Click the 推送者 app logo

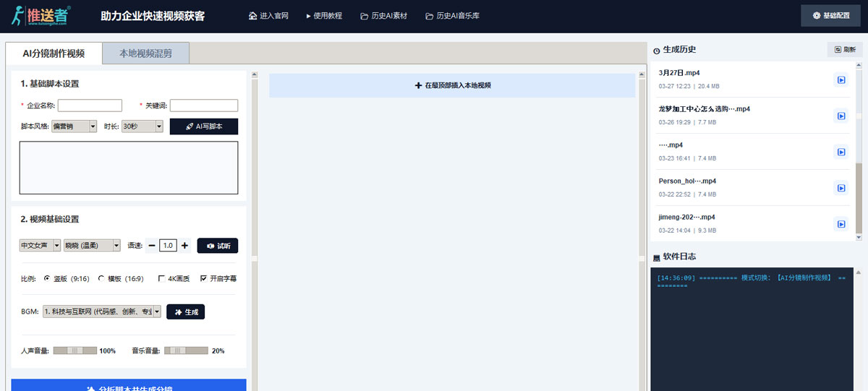(x=41, y=15)
